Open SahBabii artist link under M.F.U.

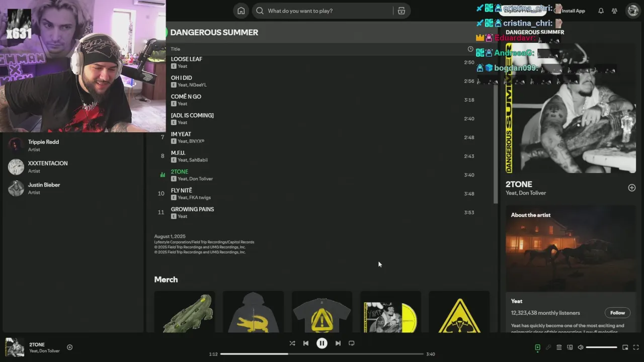click(198, 160)
